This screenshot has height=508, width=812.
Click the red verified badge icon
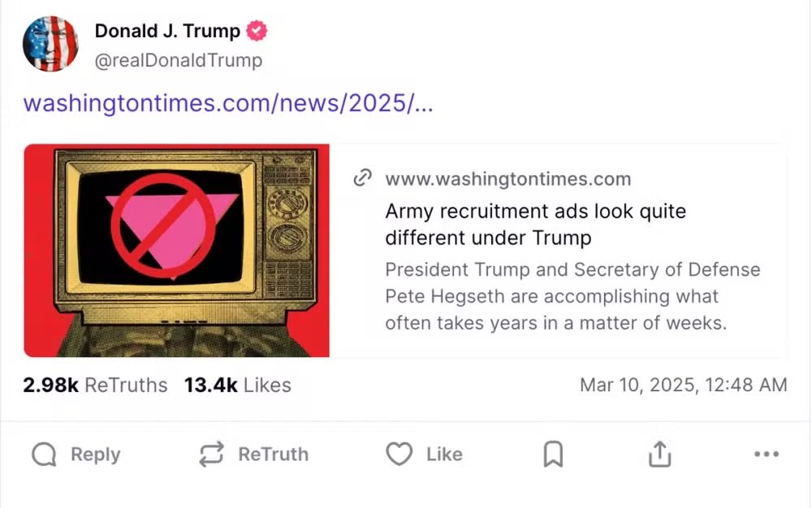pos(257,32)
